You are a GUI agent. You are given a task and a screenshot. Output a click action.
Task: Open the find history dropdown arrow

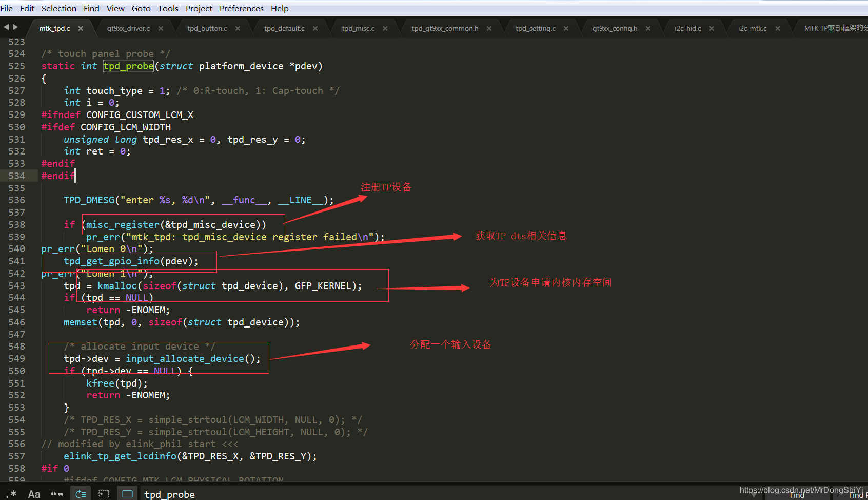[x=753, y=495]
